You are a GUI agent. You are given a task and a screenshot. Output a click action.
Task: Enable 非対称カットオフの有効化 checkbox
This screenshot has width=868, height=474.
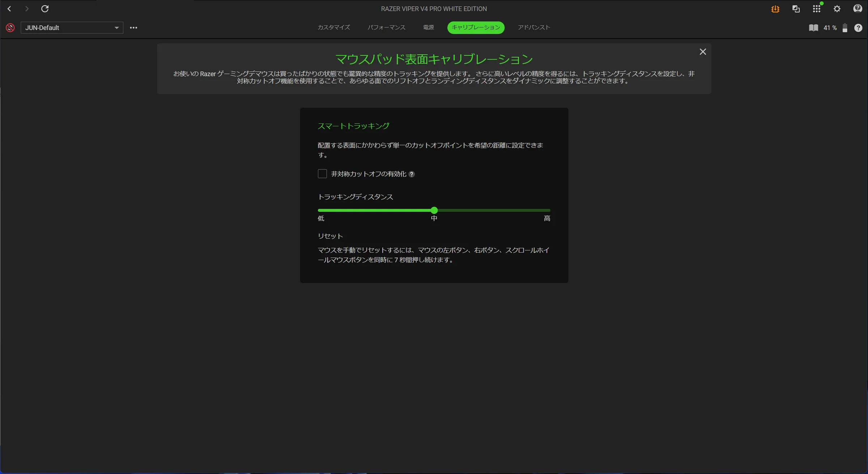click(322, 174)
